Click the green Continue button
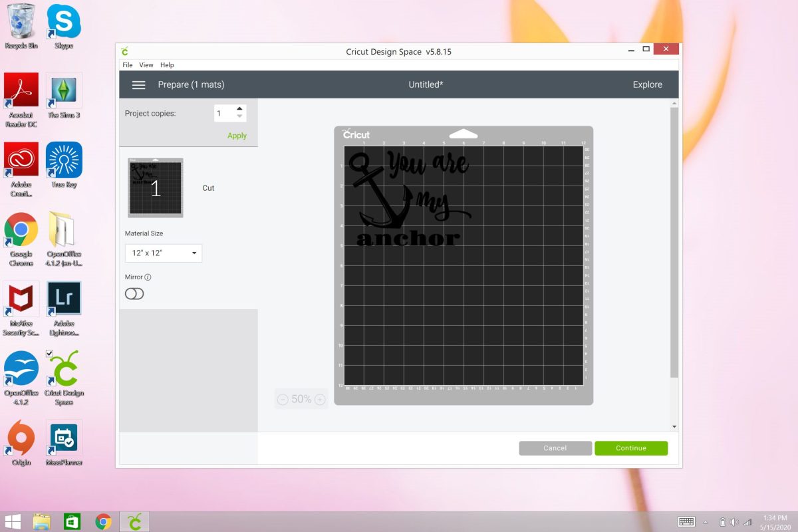The image size is (798, 532). [x=630, y=448]
